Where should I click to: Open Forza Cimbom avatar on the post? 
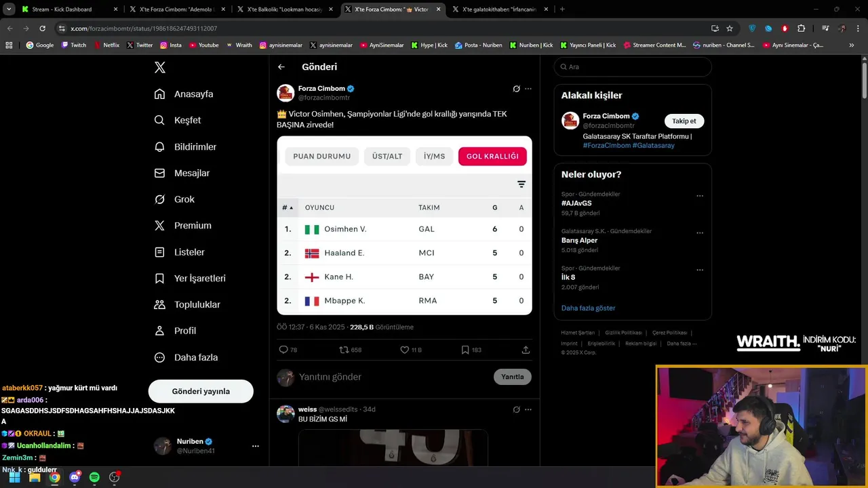285,93
